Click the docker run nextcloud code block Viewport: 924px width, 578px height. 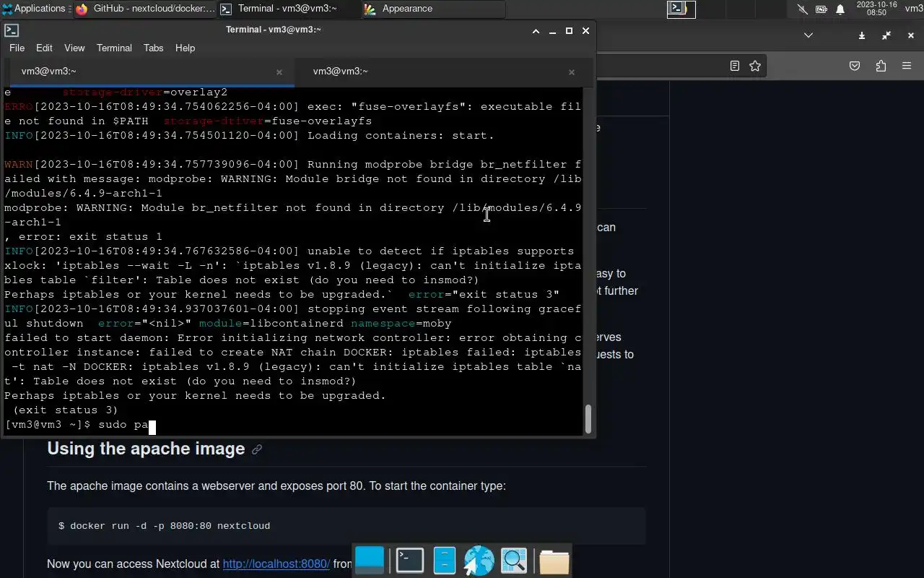[x=346, y=526]
